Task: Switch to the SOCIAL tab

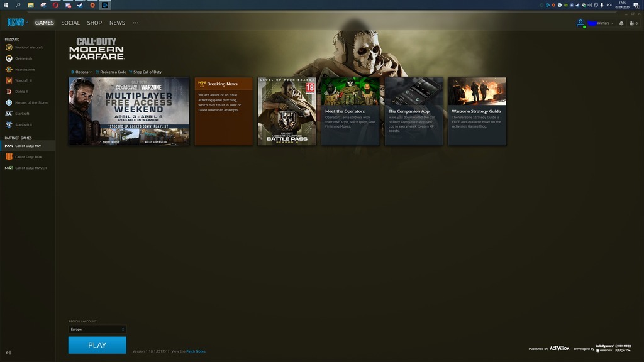Action: (70, 23)
